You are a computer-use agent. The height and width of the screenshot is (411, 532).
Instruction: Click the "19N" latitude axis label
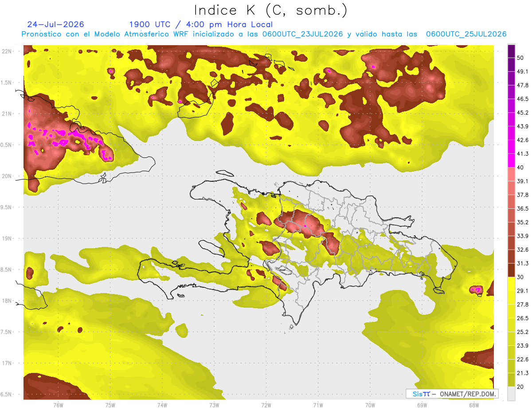pyautogui.click(x=7, y=239)
